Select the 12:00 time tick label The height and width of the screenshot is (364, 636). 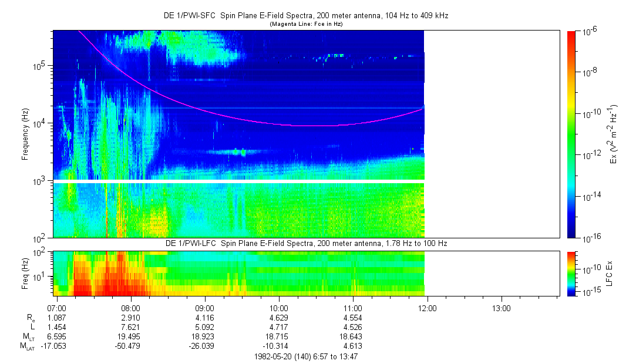point(427,308)
